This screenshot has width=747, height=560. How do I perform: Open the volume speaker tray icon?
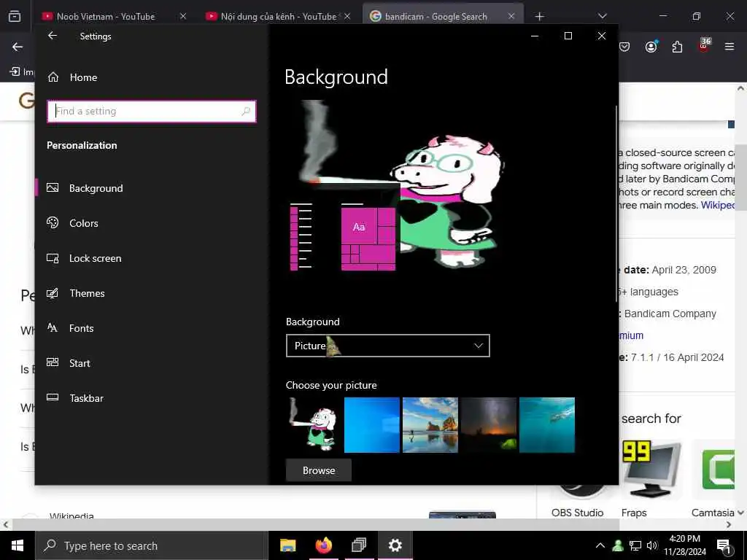(x=652, y=545)
